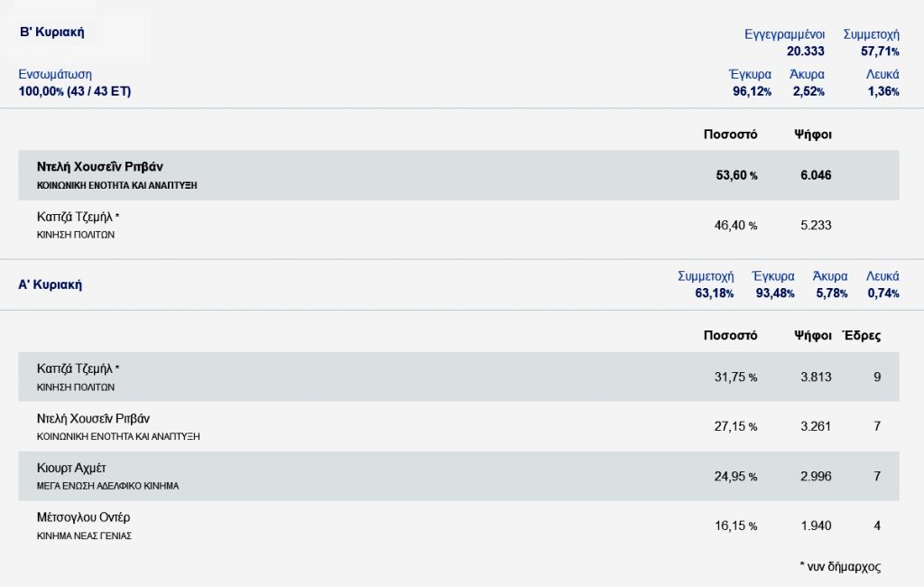
Task: Click the Α' Κυριακή section heading
Action: coord(51,284)
